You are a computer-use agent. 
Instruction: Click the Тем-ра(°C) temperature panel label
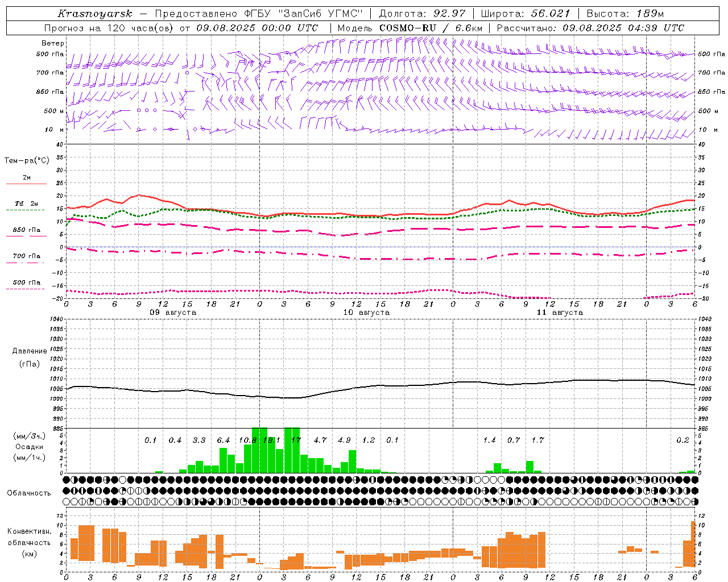[x=27, y=161]
